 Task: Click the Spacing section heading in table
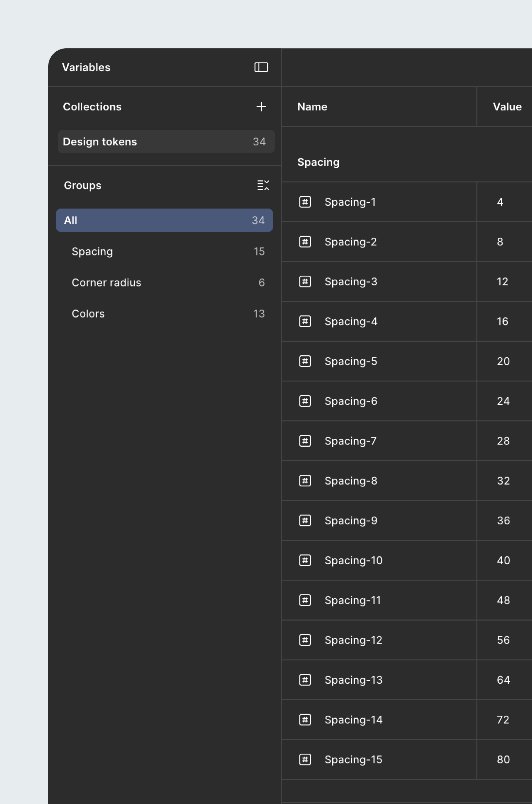coord(318,162)
